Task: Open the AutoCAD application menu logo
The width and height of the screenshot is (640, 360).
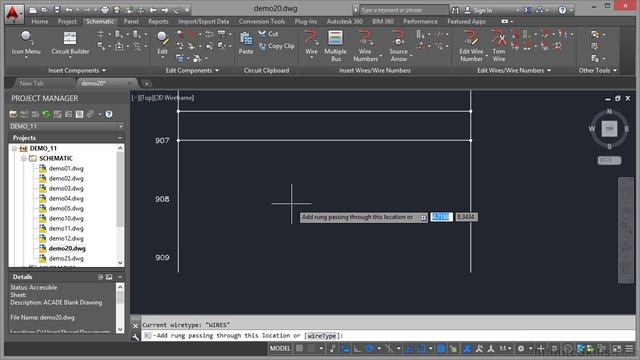Action: [x=13, y=13]
